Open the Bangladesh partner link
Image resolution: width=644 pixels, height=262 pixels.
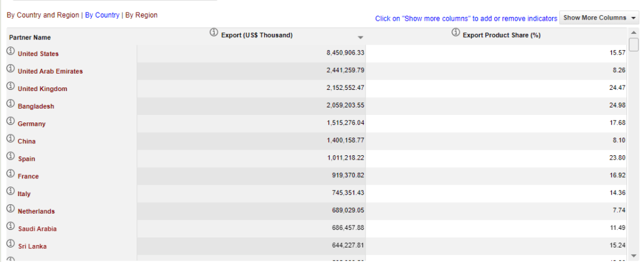36,106
